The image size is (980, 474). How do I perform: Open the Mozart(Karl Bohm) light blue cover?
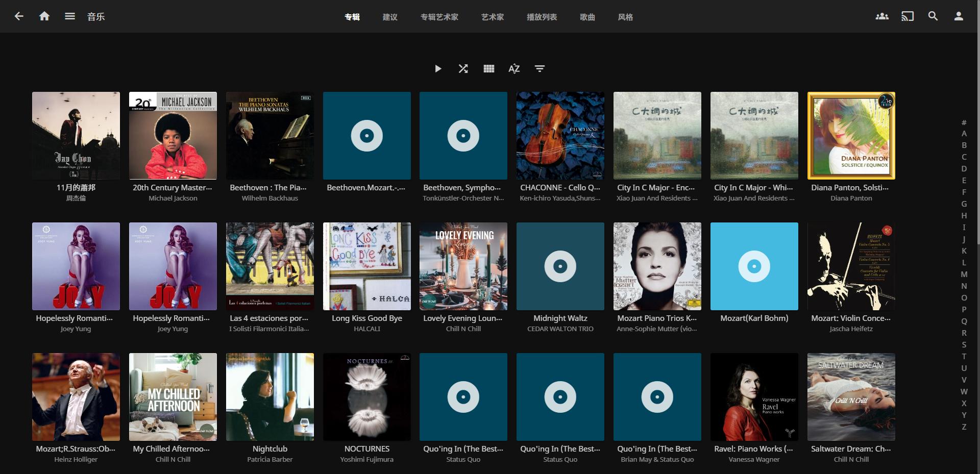point(754,266)
